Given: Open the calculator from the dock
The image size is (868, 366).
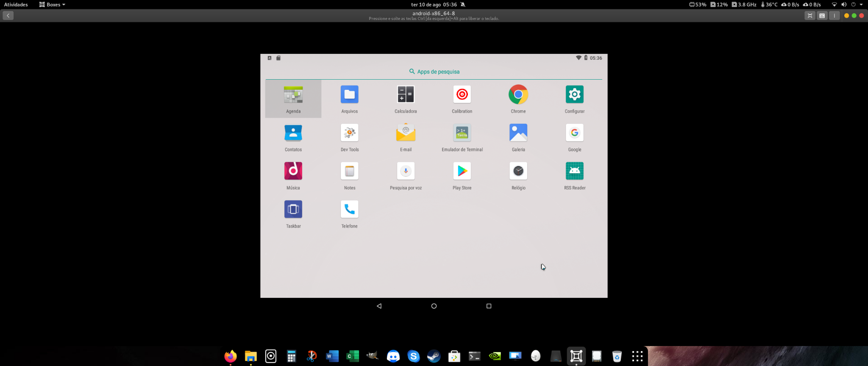Looking at the screenshot, I should click(x=291, y=356).
